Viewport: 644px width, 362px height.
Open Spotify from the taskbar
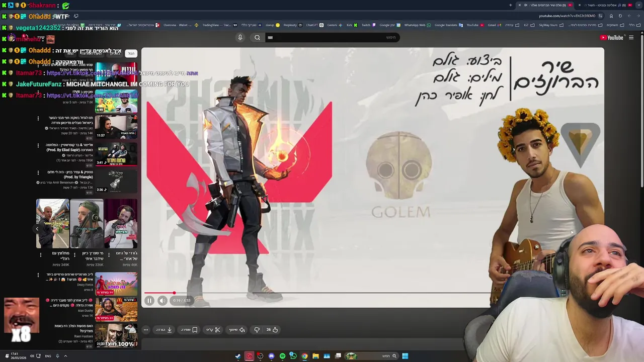click(x=282, y=356)
